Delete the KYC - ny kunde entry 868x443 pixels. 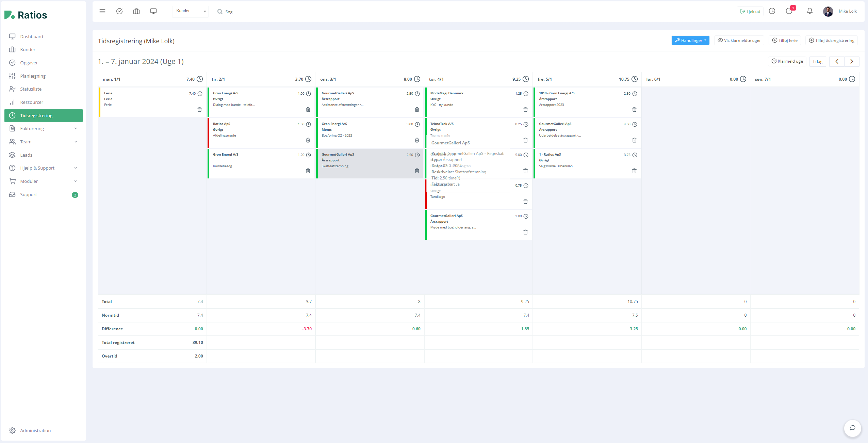coord(525,110)
